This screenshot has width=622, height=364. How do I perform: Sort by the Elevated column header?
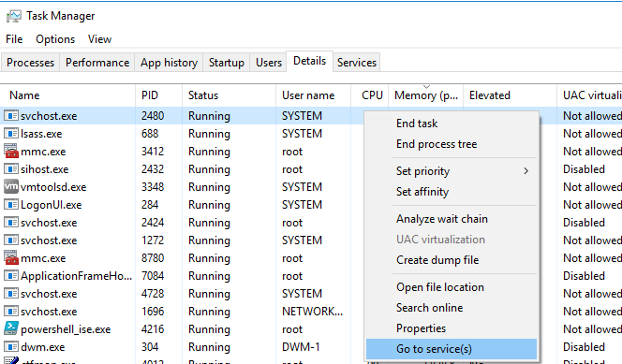(x=511, y=95)
